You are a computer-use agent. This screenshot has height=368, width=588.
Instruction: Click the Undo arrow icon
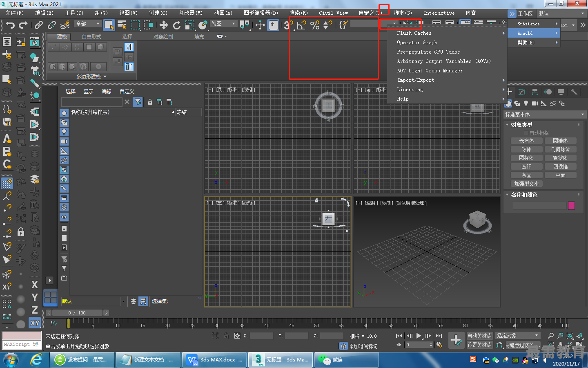pos(10,25)
